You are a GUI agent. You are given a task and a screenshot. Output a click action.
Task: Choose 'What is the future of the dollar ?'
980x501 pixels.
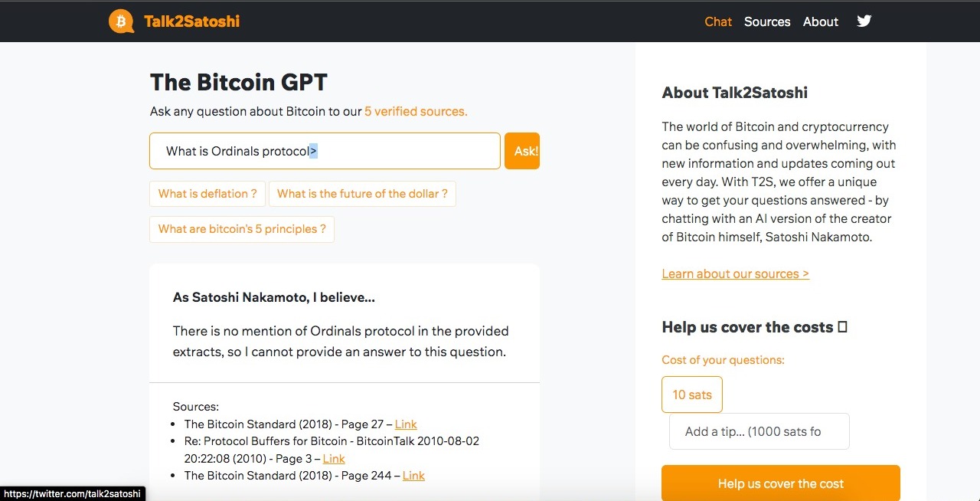click(x=362, y=194)
